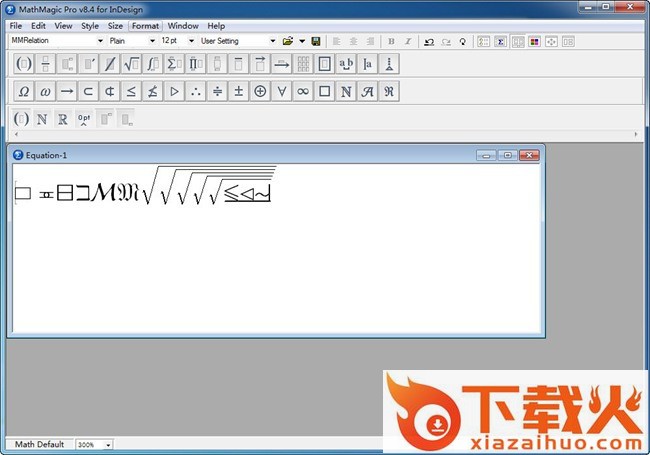Toggle the color palette icon

[534, 41]
